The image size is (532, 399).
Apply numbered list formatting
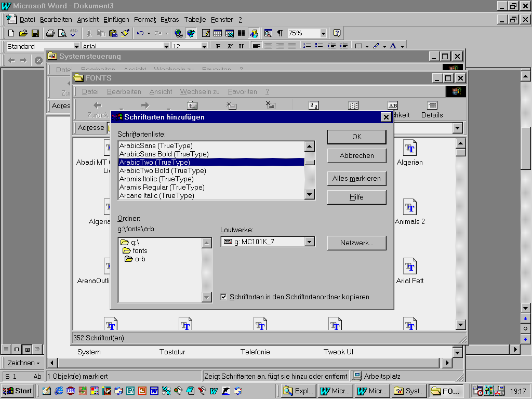pyautogui.click(x=307, y=46)
